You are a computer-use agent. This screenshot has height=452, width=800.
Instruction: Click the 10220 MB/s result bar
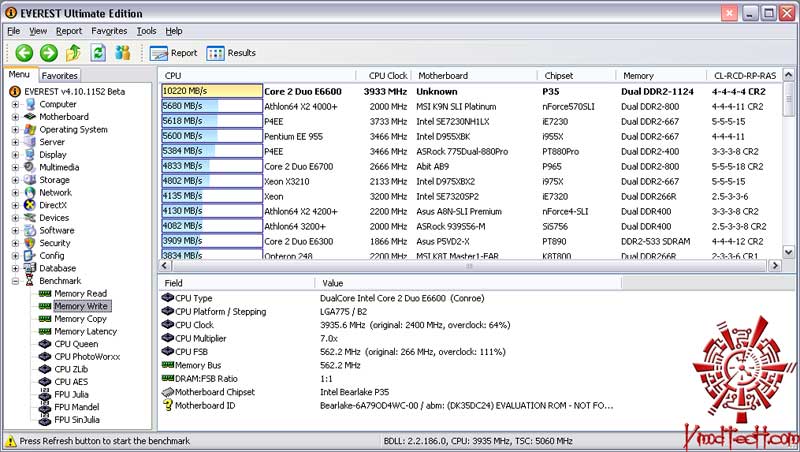point(212,91)
